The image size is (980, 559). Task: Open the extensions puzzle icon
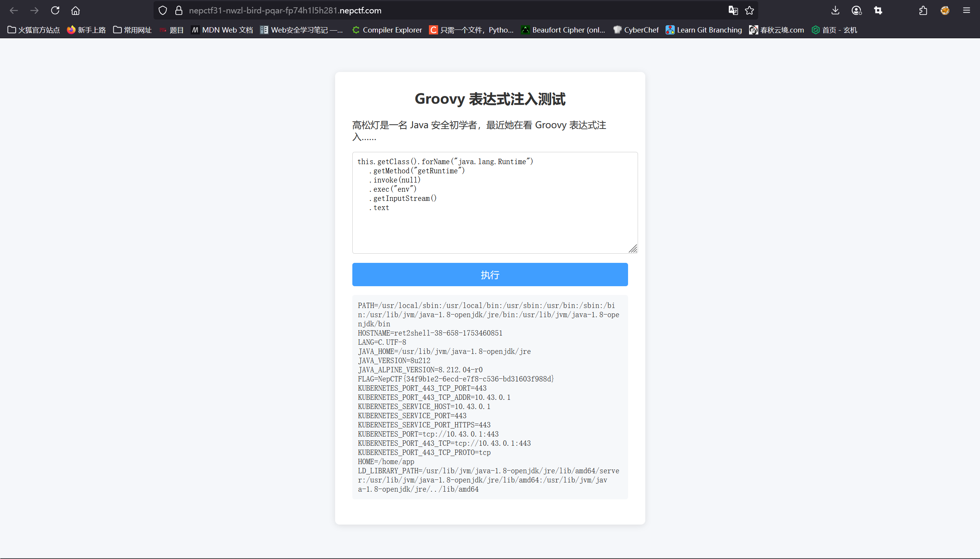[x=923, y=10]
